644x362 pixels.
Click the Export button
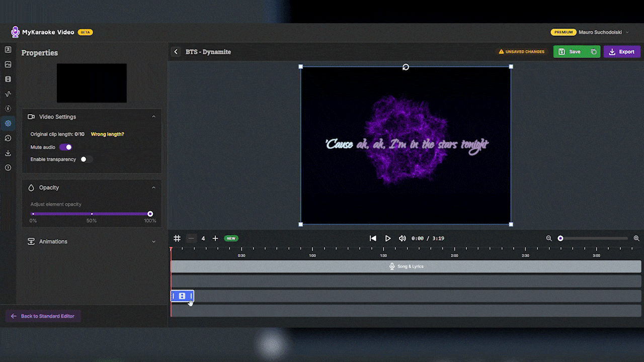tap(622, 51)
